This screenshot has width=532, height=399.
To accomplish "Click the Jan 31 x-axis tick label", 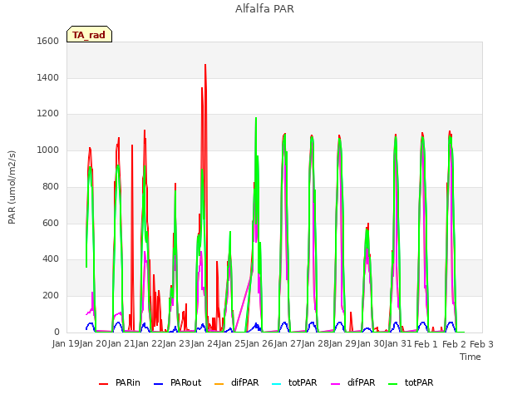I will click(x=398, y=344).
